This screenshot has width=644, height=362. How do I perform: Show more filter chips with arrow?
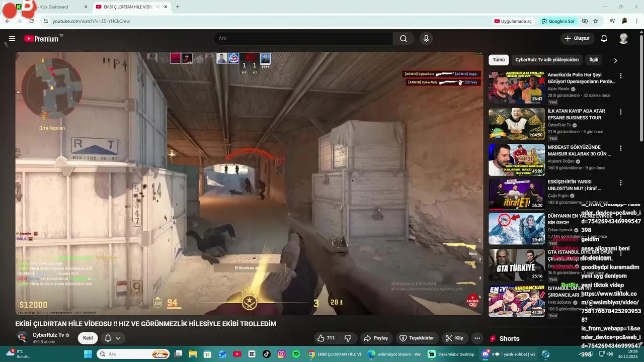point(615,60)
